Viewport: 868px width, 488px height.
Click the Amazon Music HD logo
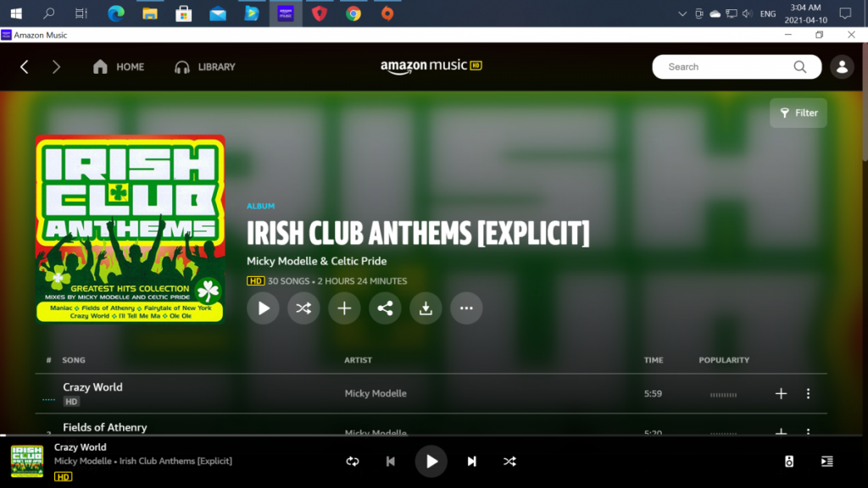[431, 66]
